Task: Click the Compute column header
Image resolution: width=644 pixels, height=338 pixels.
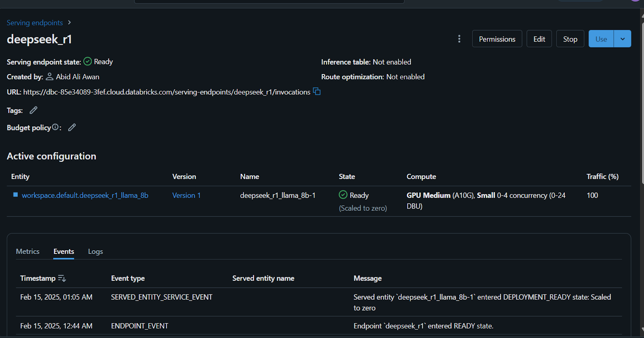Action: coord(421,177)
